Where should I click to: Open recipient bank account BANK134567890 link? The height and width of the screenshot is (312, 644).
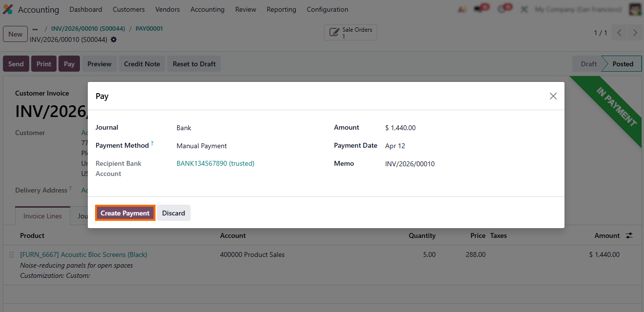pos(215,163)
